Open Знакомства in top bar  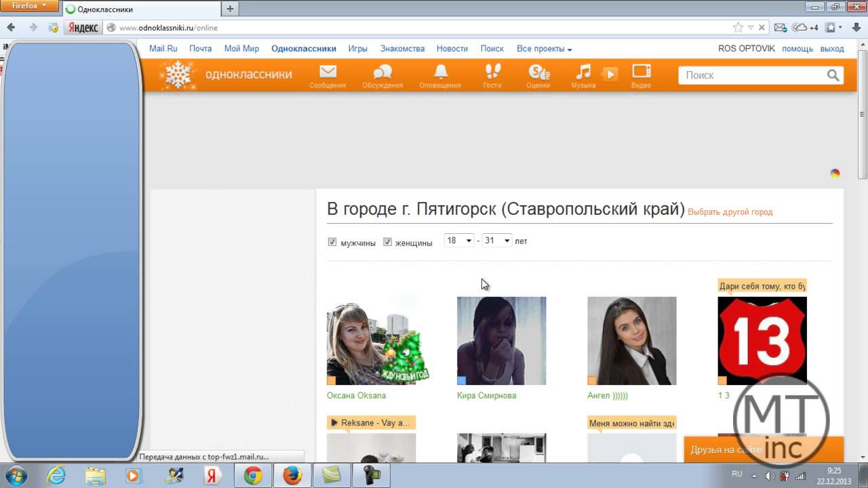point(403,49)
